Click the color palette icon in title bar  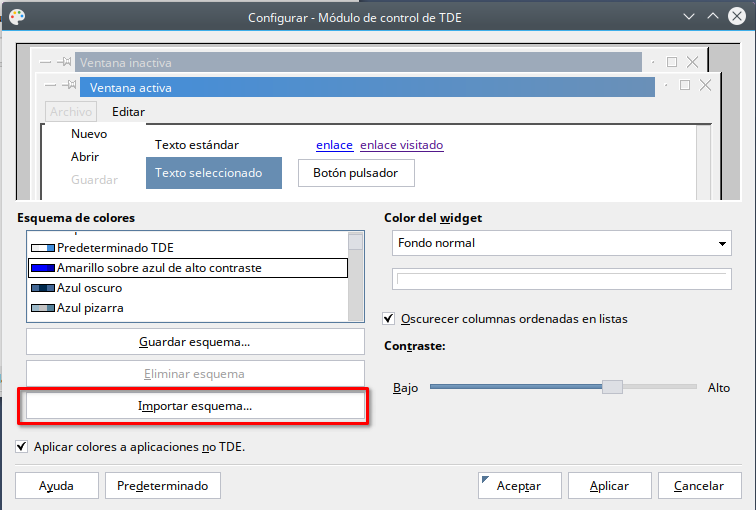17,17
